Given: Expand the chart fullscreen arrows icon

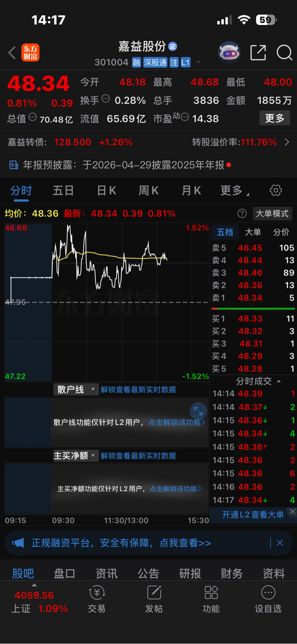Looking at the screenshot, I should [198, 411].
